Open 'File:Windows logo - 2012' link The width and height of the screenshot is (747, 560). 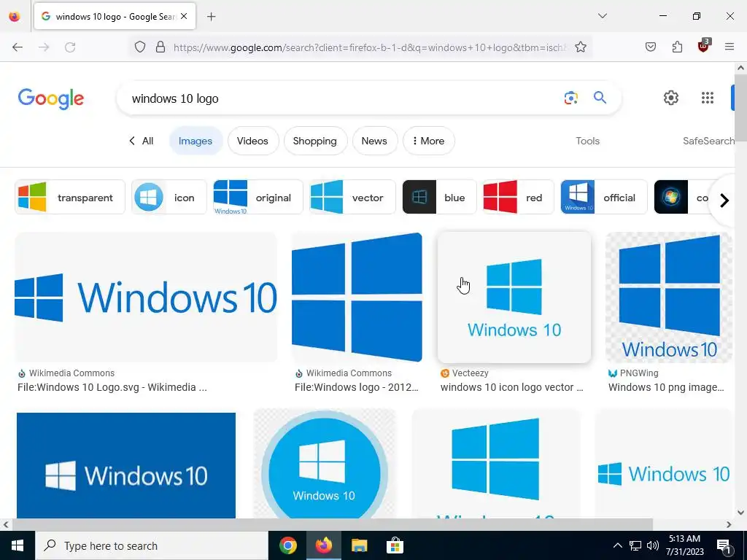point(356,387)
